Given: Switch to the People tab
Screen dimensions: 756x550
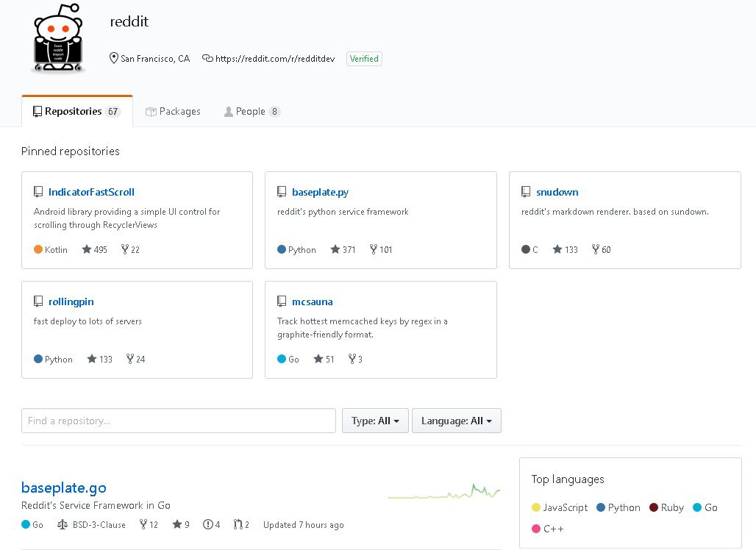Looking at the screenshot, I should pos(252,111).
